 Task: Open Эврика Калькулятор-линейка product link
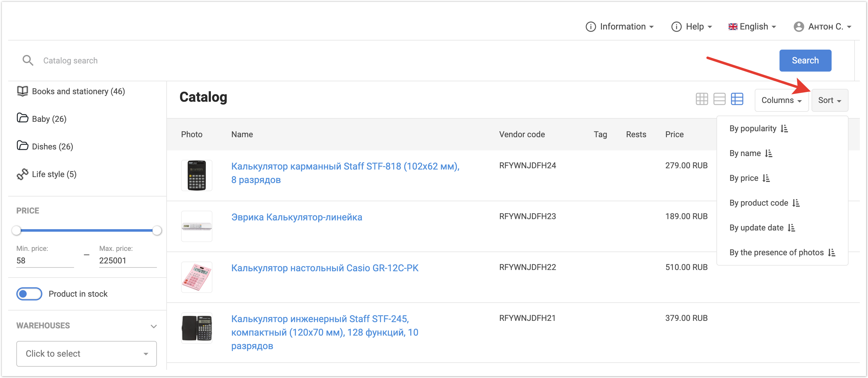pyautogui.click(x=296, y=217)
